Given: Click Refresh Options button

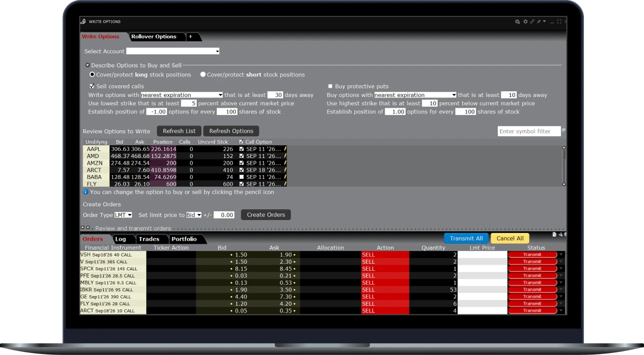Looking at the screenshot, I should click(x=231, y=131).
